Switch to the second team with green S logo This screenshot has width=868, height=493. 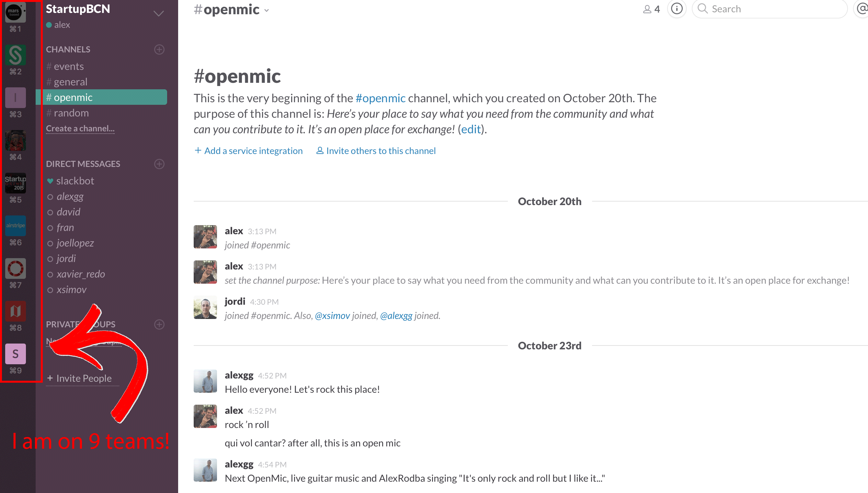tap(16, 55)
